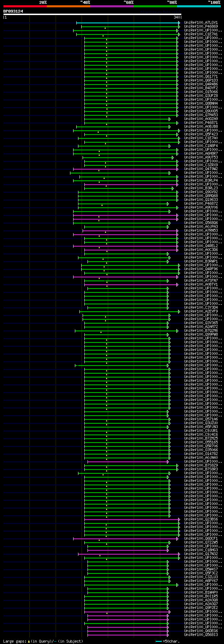Click hit label UniRef100_C3ZRX9
The width and height of the screenshot is (224, 644).
[x=201, y=165]
